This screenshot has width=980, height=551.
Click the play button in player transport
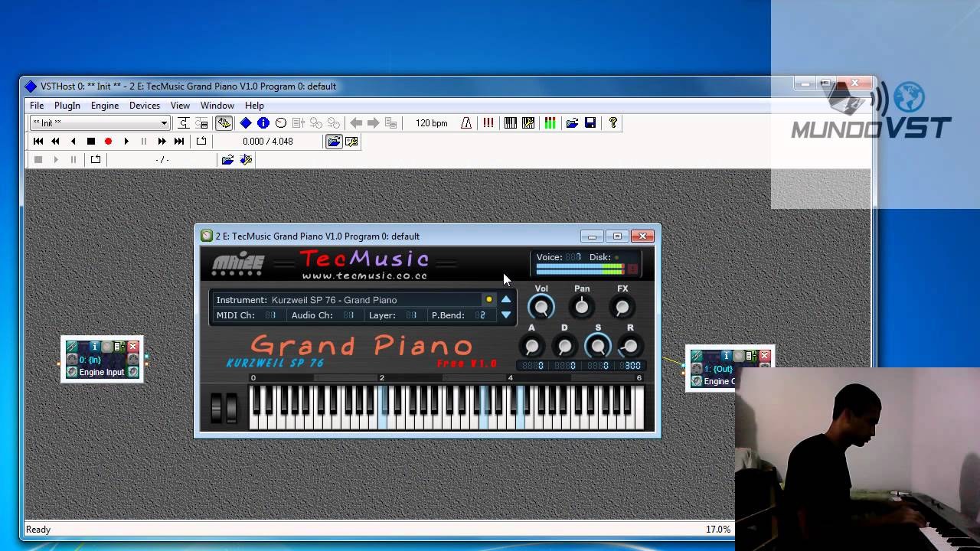126,142
